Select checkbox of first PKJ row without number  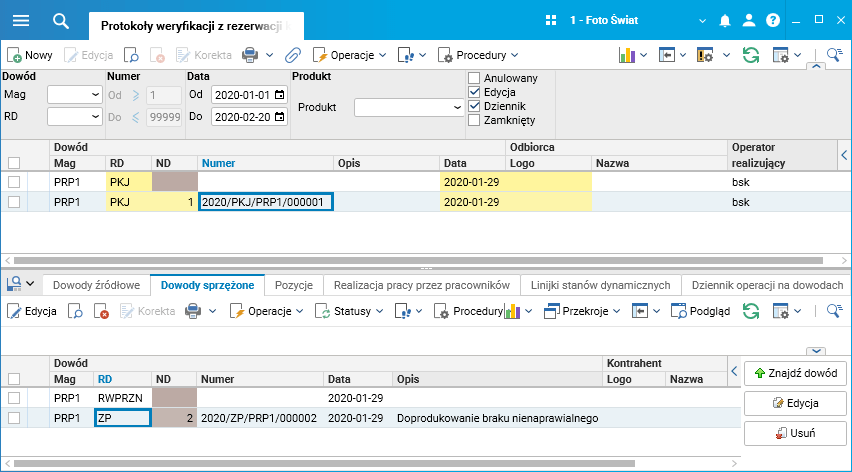click(x=14, y=182)
